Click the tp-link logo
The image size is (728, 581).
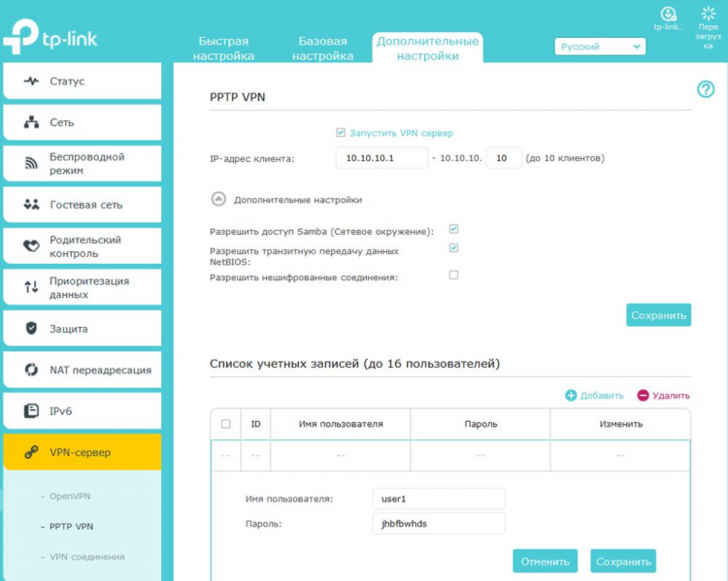50,37
